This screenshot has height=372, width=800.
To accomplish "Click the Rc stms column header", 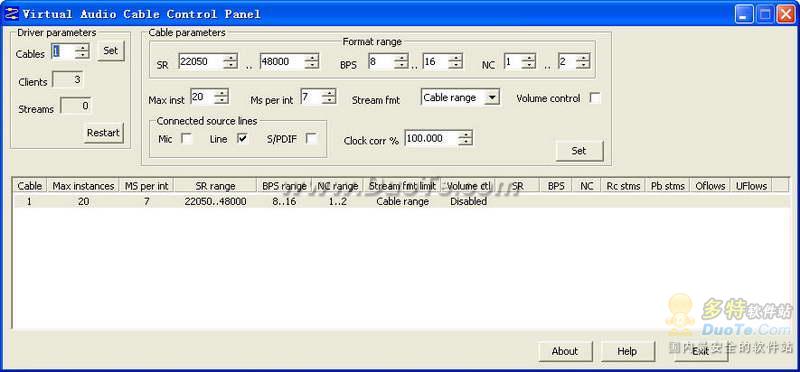I will [x=623, y=186].
